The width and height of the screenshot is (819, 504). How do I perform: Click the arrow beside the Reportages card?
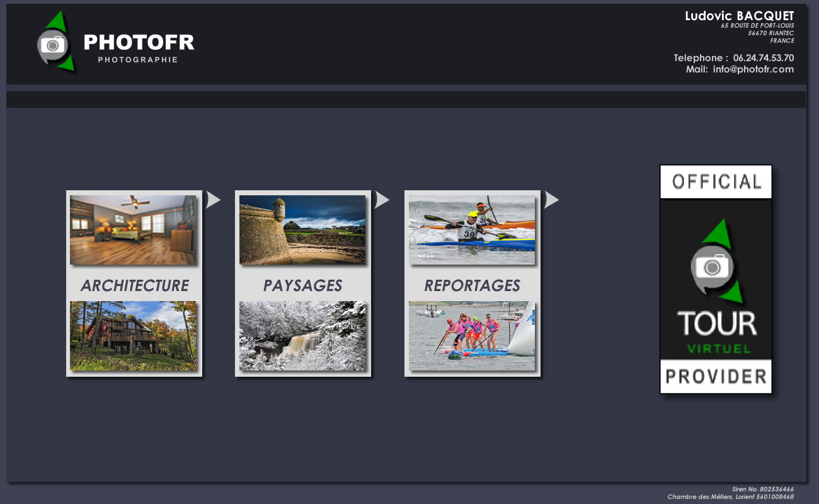coord(551,200)
